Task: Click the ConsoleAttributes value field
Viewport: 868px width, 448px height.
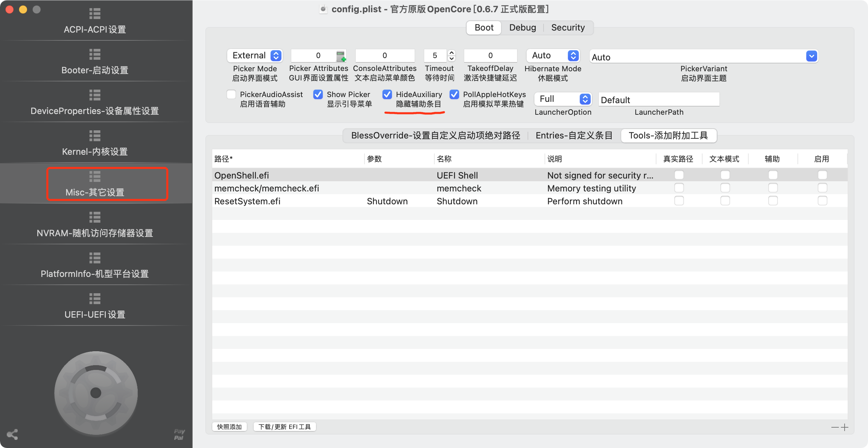Action: coord(385,55)
